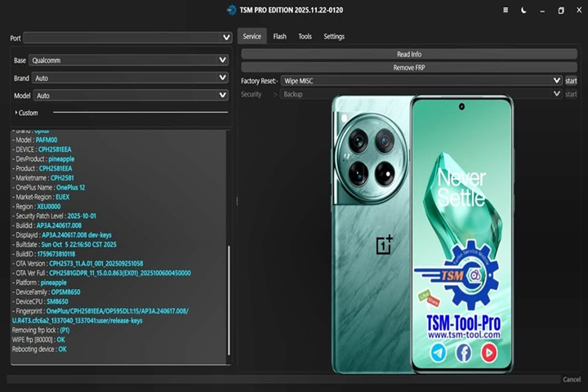The width and height of the screenshot is (588, 392).
Task: Click the YouTube play icon
Action: (488, 353)
